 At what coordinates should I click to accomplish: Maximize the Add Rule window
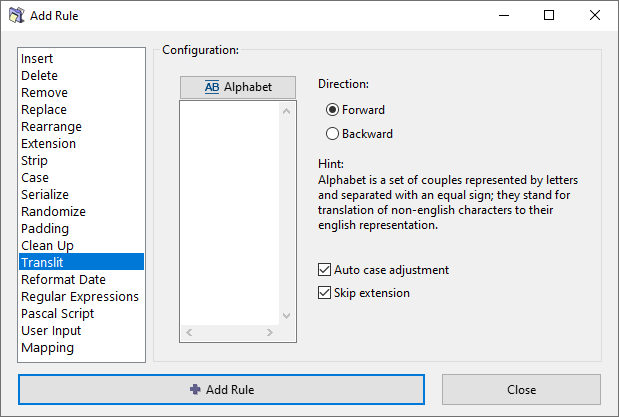tap(549, 16)
